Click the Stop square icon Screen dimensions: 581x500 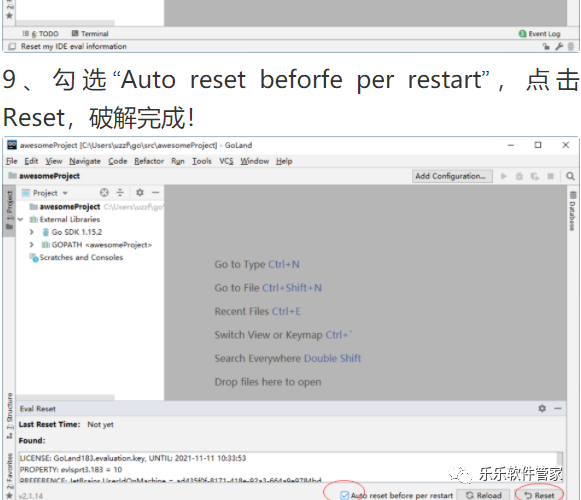[551, 176]
